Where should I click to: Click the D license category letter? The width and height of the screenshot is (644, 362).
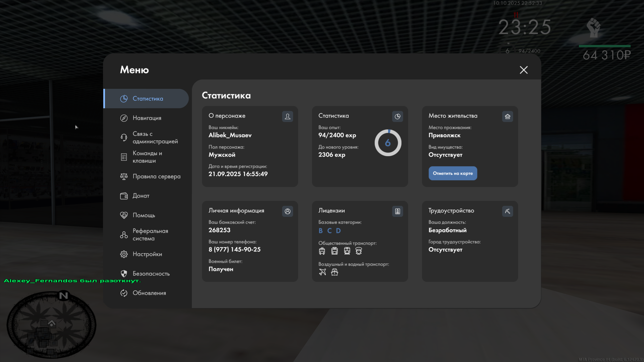pyautogui.click(x=338, y=231)
